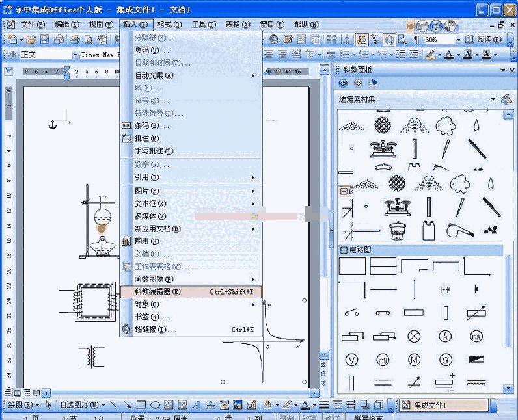The height and width of the screenshot is (420, 518).
Task: Select 科教编辑器 menu entry
Action: point(191,292)
